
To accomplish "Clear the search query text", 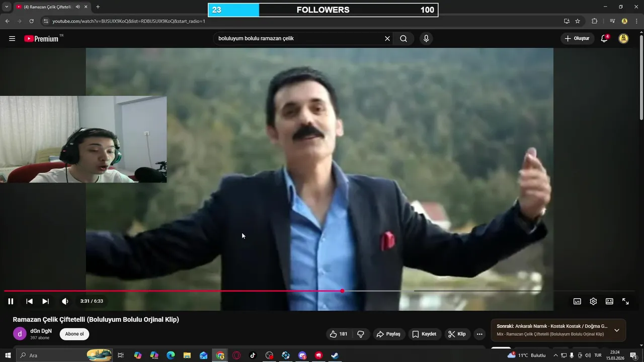I will point(387,39).
